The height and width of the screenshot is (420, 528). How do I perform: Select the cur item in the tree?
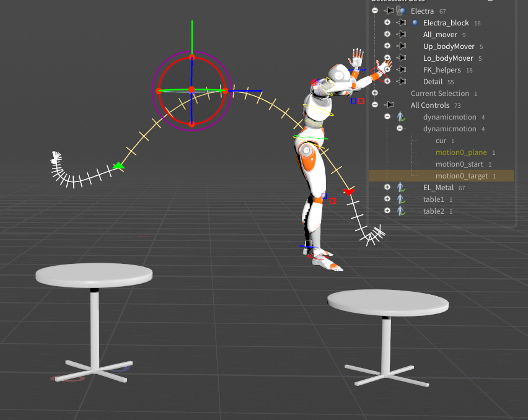[x=441, y=141]
